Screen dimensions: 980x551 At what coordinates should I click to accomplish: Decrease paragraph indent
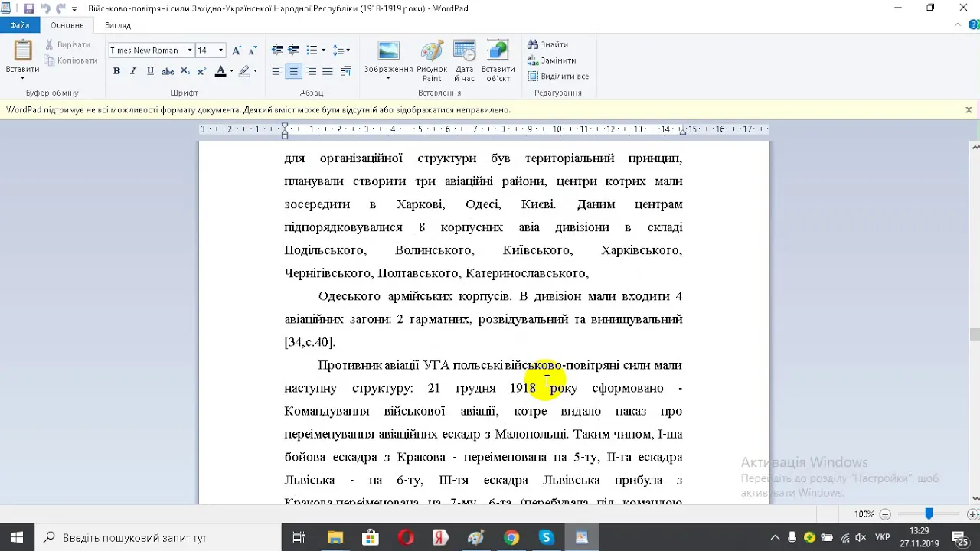277,51
